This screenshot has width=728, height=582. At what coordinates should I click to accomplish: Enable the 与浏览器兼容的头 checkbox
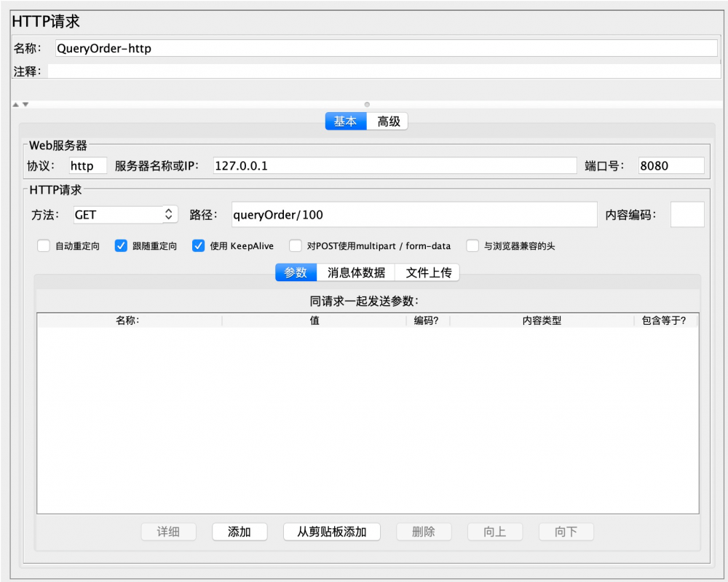tap(472, 245)
